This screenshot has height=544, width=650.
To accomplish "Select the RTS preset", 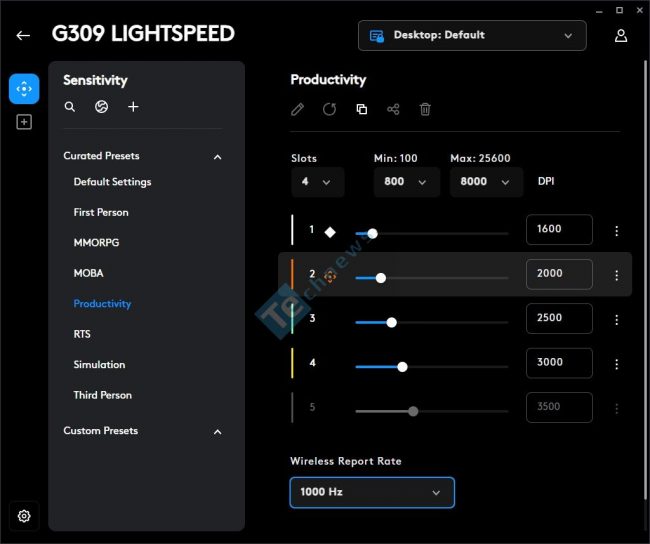I will click(x=82, y=334).
